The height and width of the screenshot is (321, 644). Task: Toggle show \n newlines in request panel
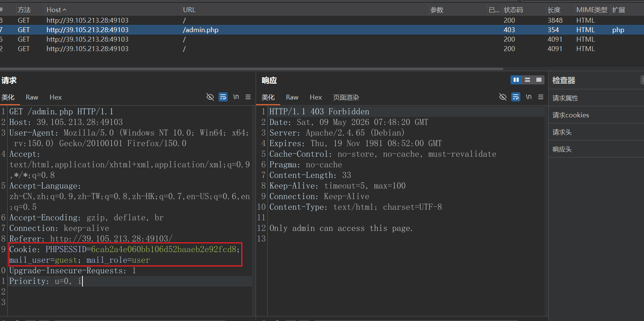coord(236,97)
